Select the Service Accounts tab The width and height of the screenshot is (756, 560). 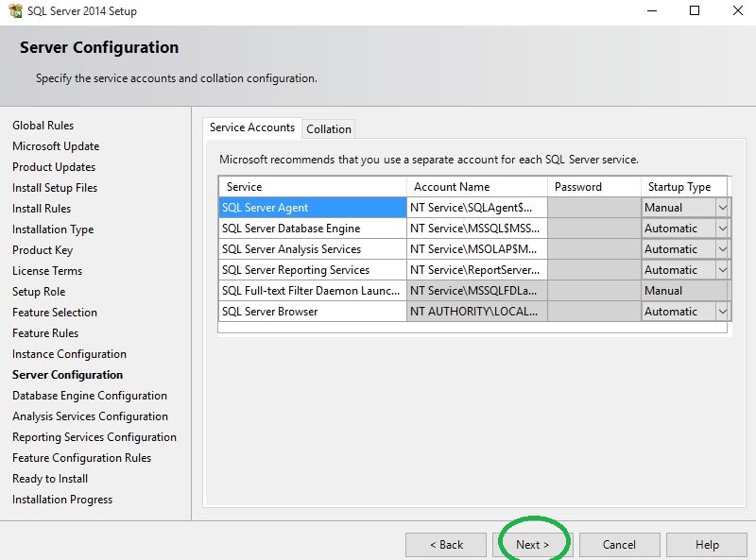(252, 127)
